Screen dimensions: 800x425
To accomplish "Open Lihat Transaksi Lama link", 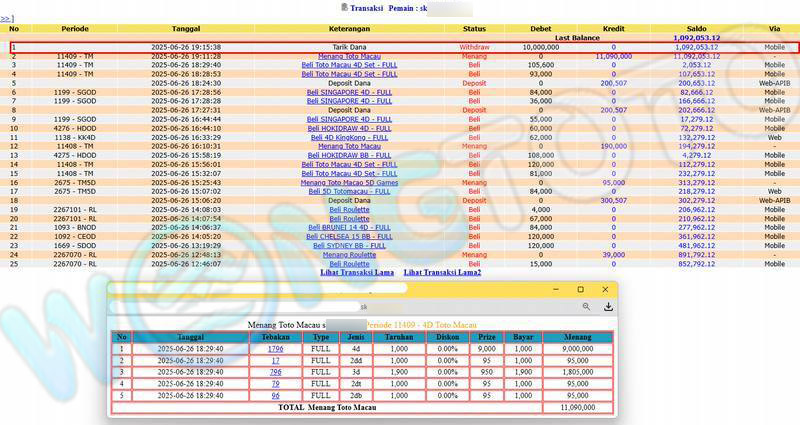I will [x=357, y=272].
